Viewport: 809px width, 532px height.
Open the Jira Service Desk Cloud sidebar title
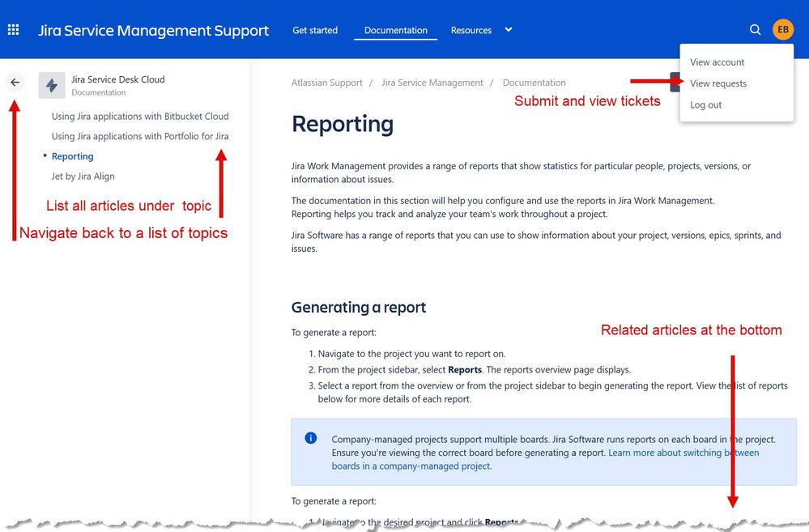(118, 79)
